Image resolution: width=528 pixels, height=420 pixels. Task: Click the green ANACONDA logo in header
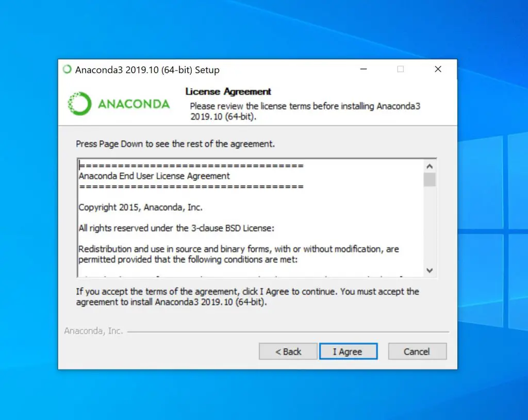tap(119, 104)
